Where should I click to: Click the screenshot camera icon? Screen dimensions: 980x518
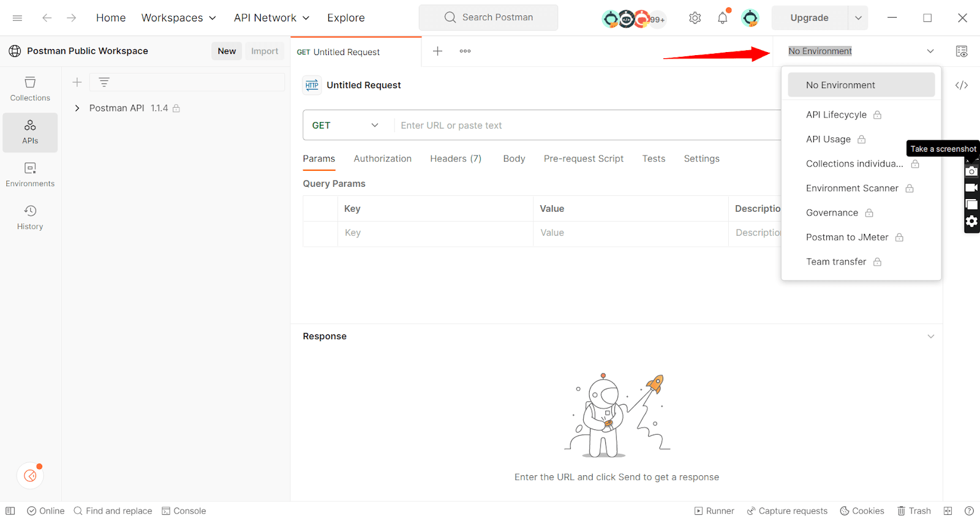(971, 171)
